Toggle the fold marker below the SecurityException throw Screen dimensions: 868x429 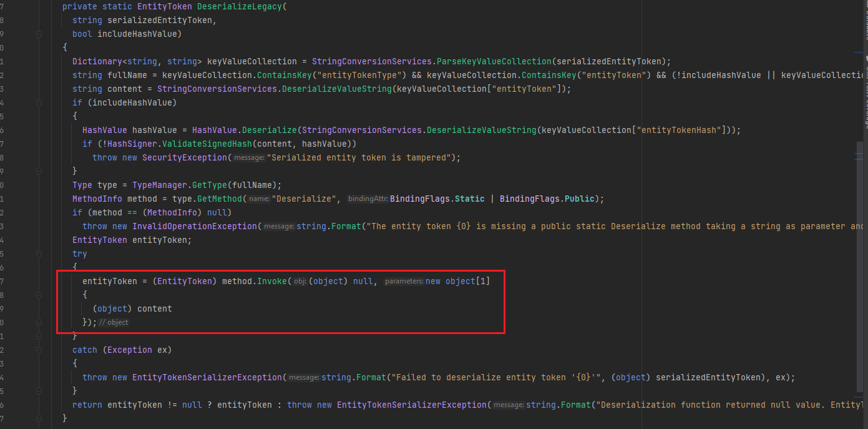point(39,171)
